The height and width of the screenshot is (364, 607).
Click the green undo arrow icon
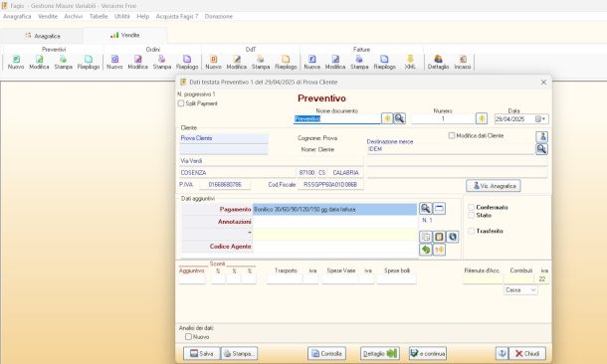click(x=426, y=250)
